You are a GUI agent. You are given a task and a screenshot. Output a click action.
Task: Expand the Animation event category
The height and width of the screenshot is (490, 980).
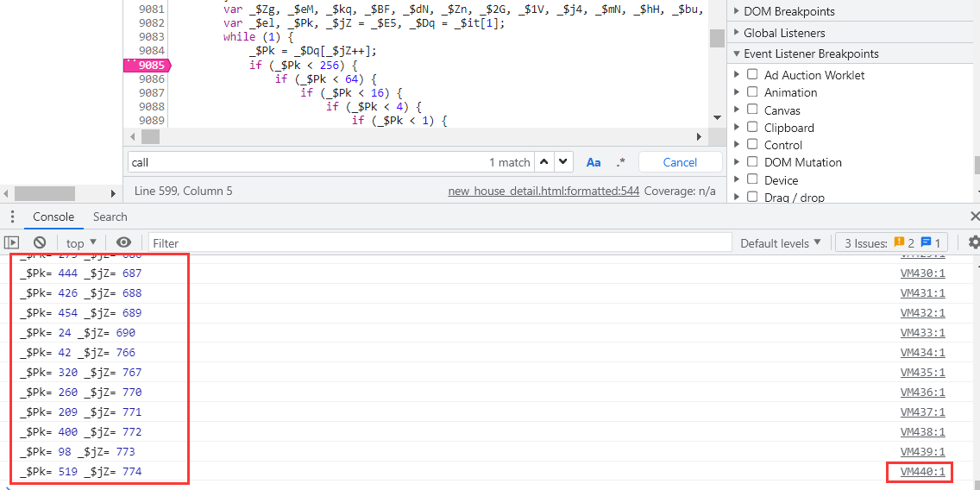[x=738, y=92]
